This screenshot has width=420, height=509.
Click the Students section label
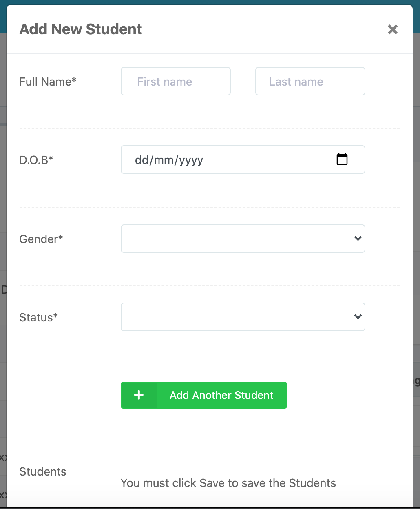[x=43, y=471]
